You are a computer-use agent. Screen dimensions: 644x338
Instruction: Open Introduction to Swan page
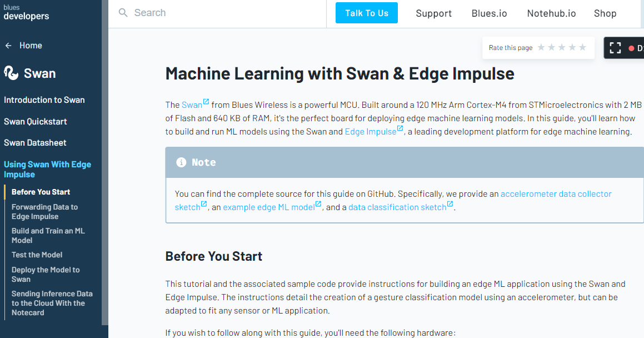click(44, 100)
